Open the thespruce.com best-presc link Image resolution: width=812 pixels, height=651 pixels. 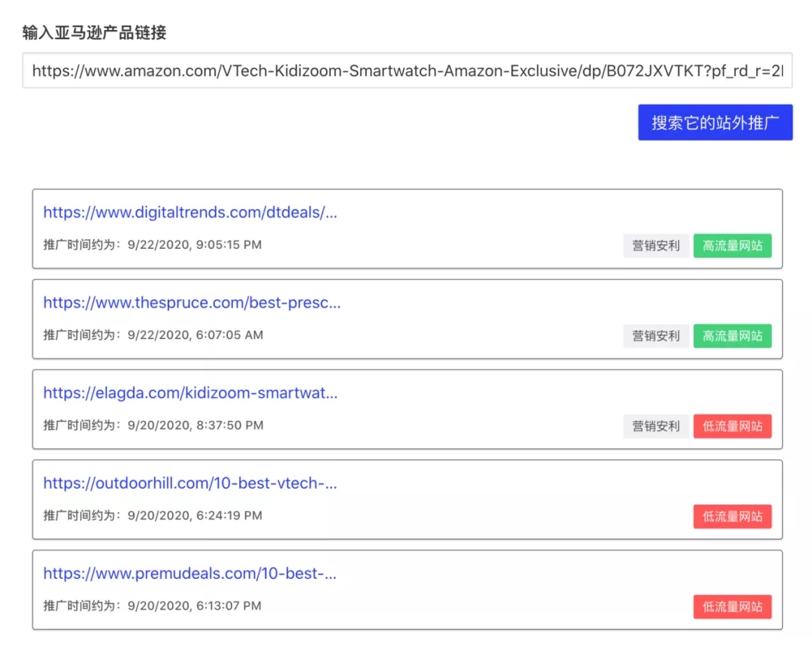pyautogui.click(x=192, y=302)
